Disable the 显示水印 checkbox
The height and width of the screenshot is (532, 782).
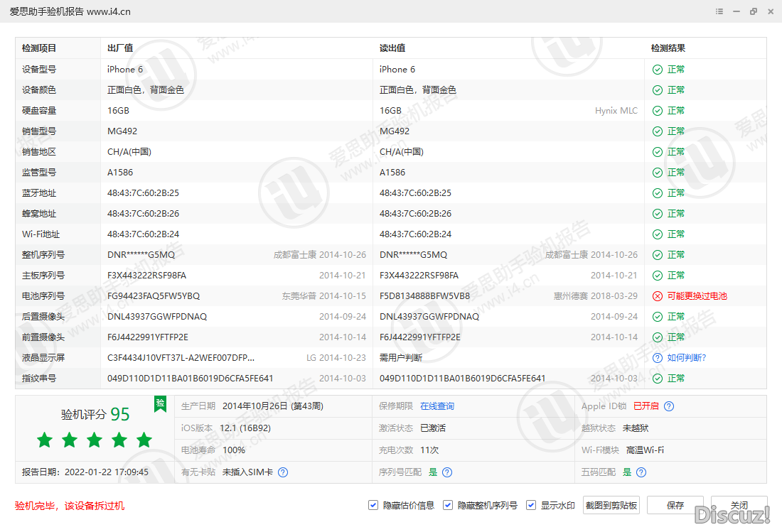coord(531,505)
